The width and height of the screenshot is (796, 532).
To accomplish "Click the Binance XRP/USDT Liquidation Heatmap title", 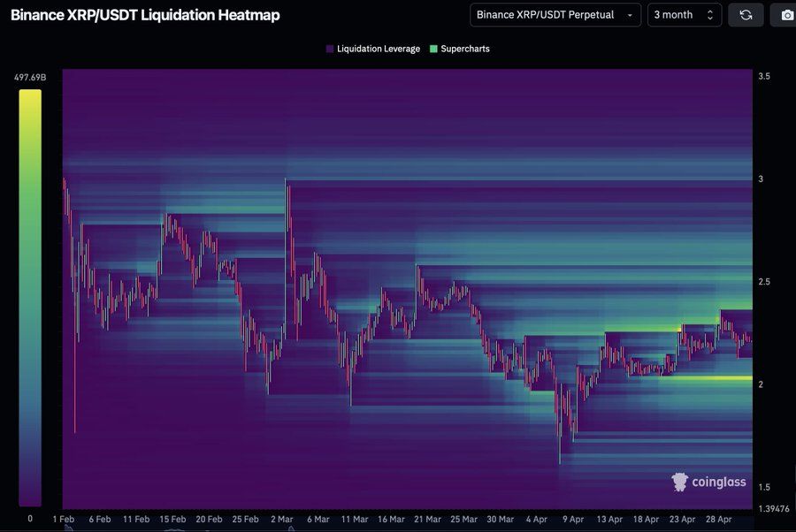I will point(145,15).
